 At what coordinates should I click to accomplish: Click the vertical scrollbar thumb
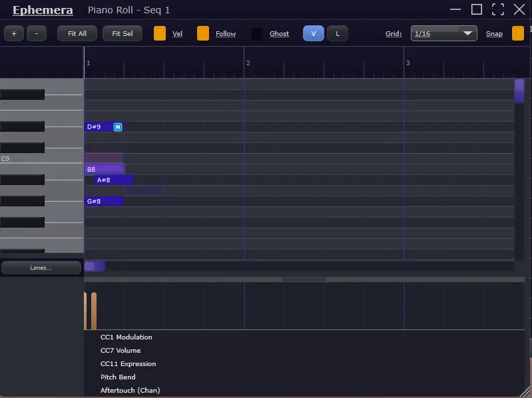(519, 91)
